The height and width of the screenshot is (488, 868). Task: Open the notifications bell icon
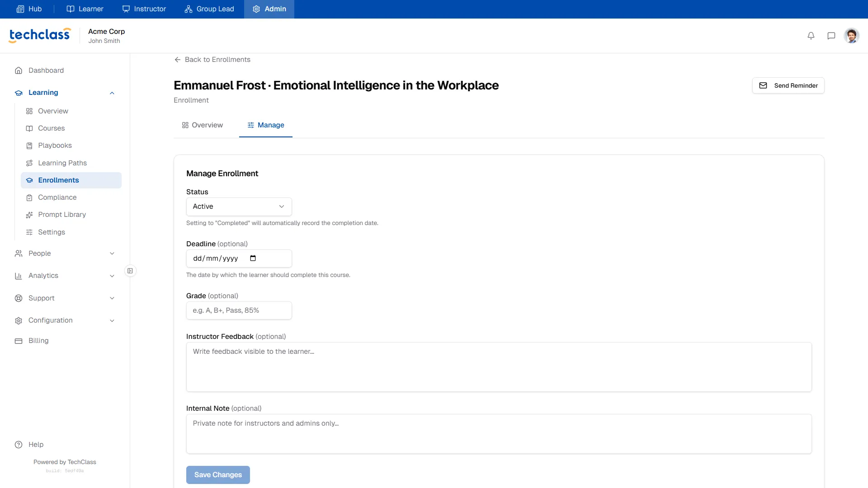811,36
